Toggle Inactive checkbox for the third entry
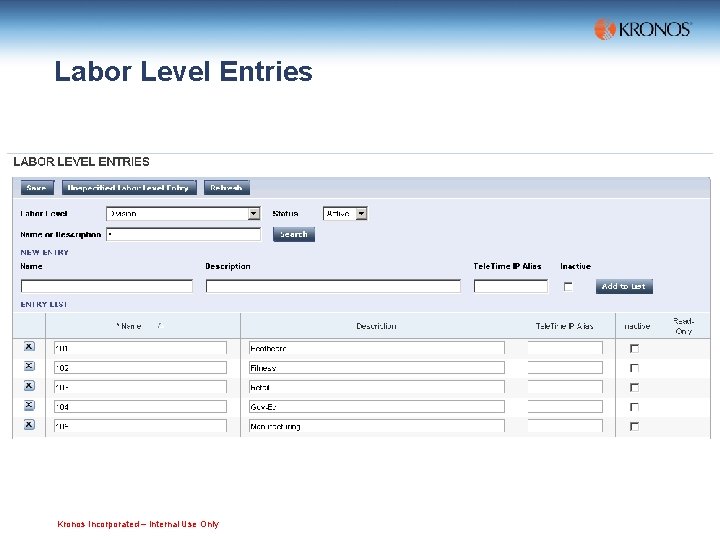This screenshot has height=540, width=720. pos(634,388)
